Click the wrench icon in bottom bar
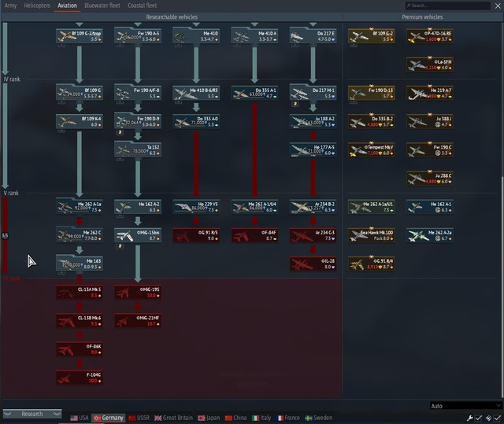 click(469, 418)
